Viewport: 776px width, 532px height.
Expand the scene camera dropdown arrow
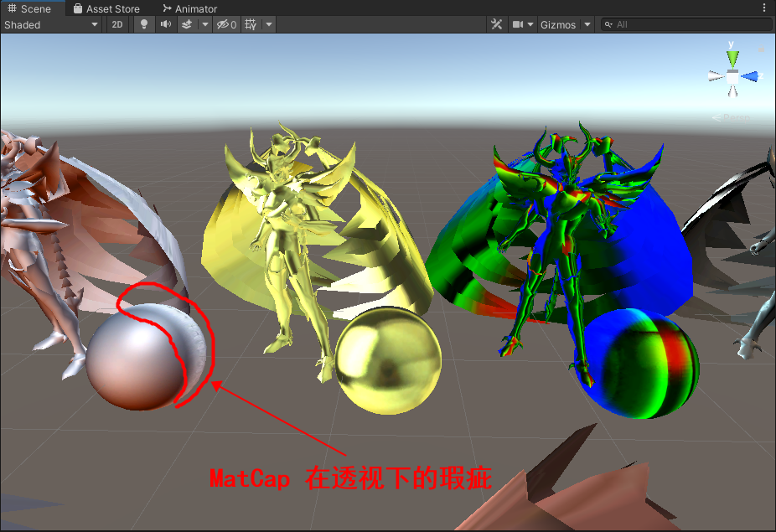(530, 24)
